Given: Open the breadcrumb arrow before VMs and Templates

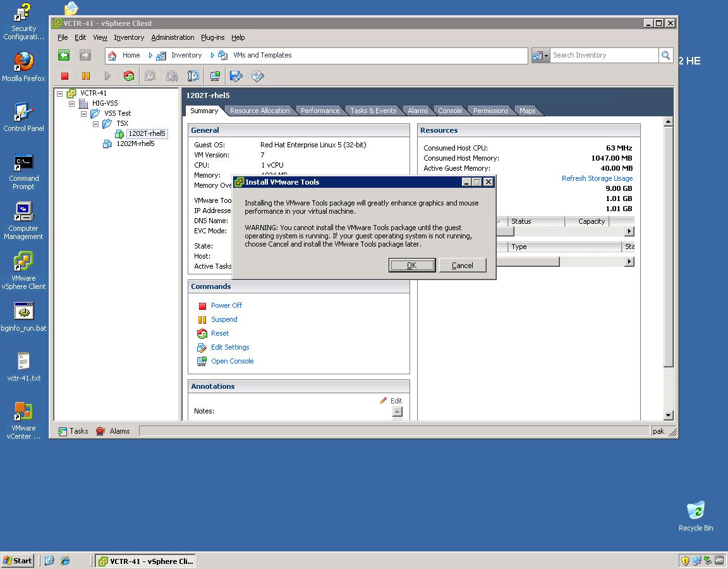Looking at the screenshot, I should [212, 55].
